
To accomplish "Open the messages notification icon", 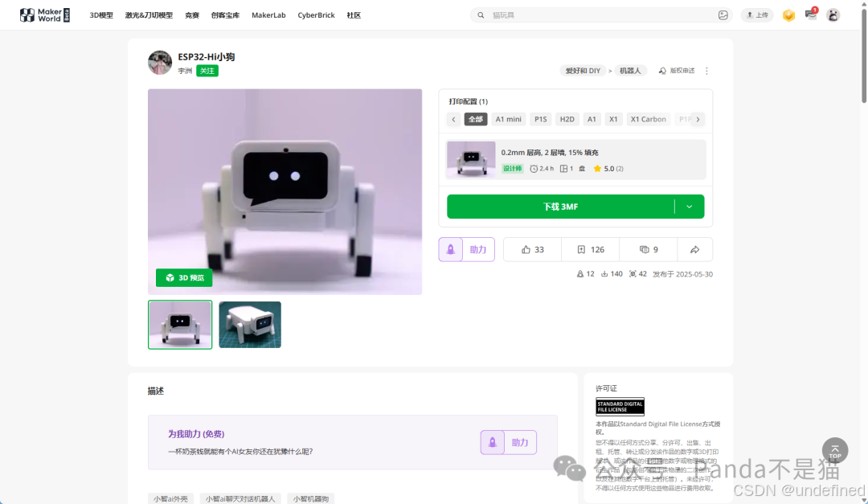I will tap(811, 15).
